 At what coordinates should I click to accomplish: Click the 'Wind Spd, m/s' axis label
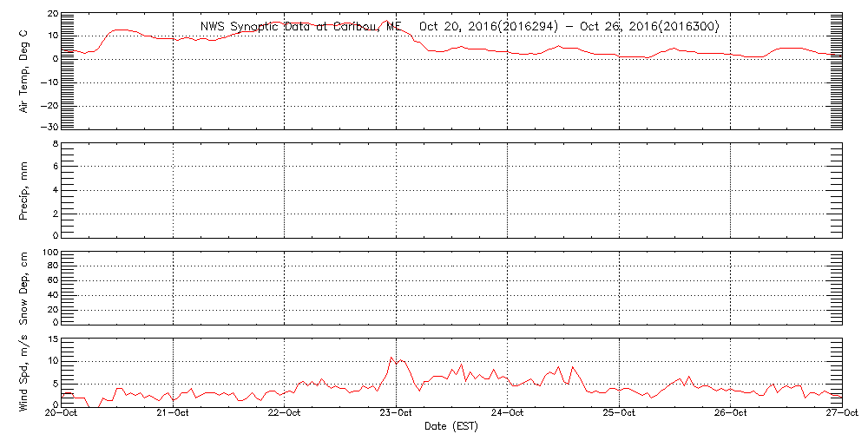point(23,375)
